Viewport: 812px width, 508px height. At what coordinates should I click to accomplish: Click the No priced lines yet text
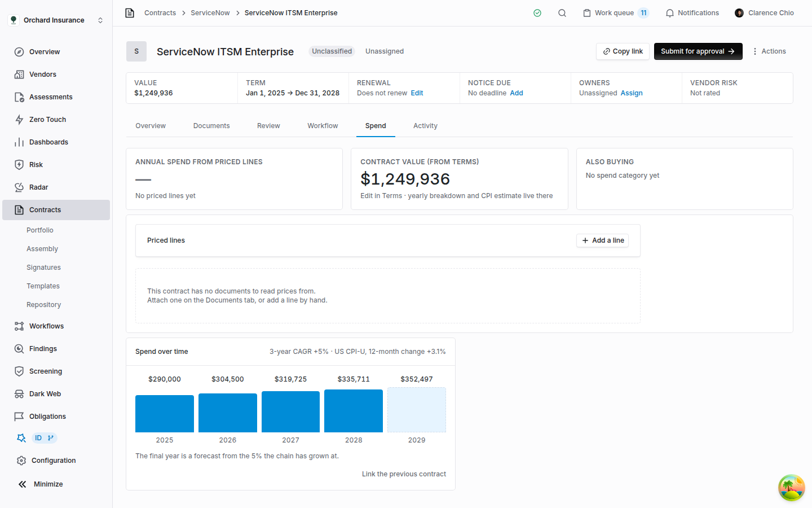coord(165,196)
